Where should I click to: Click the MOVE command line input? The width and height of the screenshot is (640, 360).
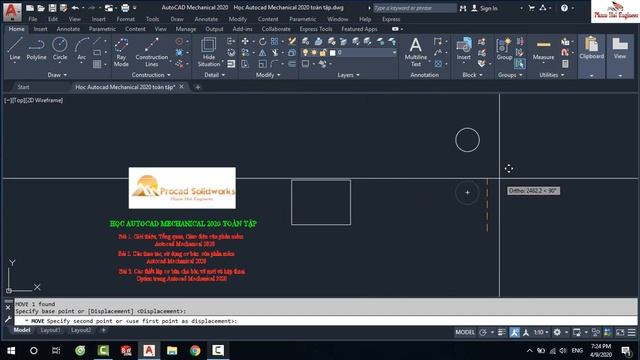pos(326,321)
